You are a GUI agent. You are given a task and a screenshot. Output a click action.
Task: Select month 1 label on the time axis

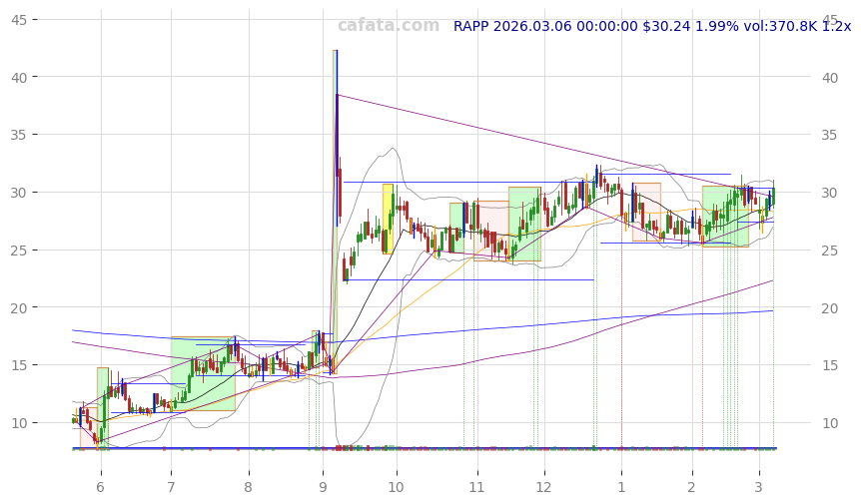[x=621, y=487]
